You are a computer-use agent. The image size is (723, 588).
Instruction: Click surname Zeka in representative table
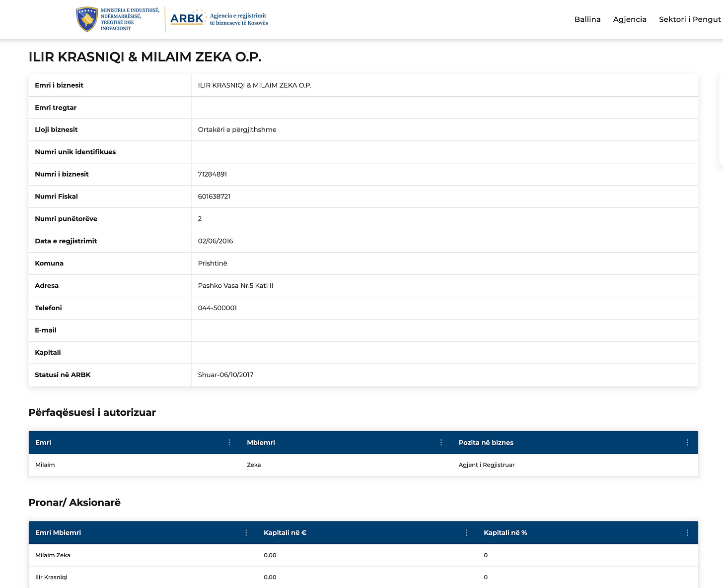click(254, 465)
